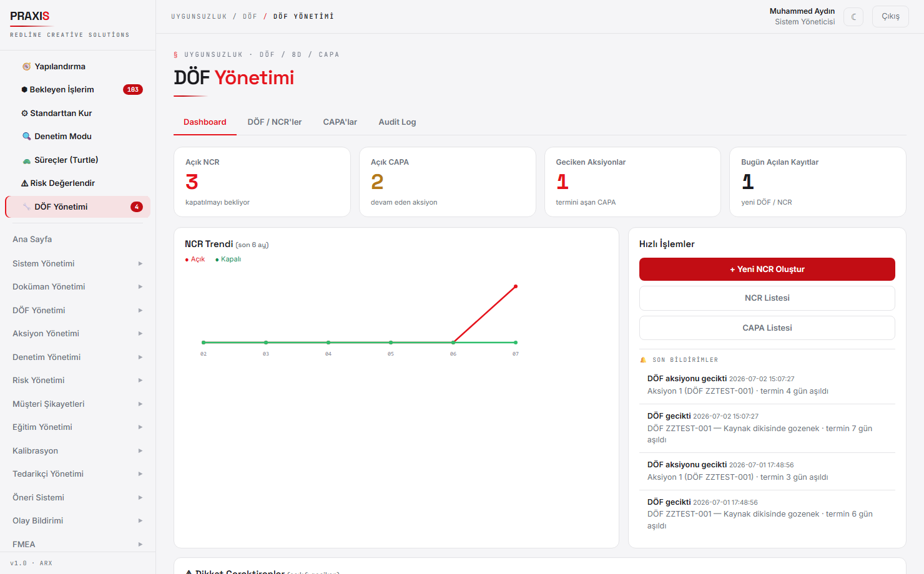Click Açık NCR summary card
The image size is (924, 574).
tap(262, 182)
